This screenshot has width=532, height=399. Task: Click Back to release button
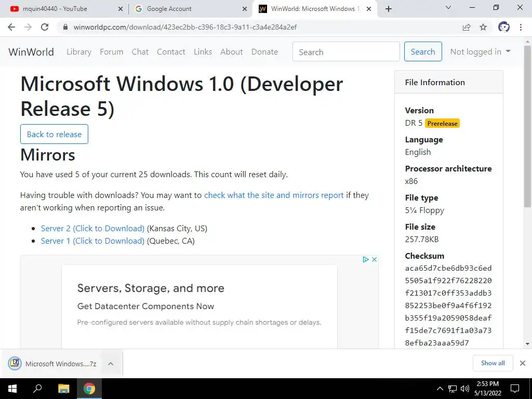point(54,134)
